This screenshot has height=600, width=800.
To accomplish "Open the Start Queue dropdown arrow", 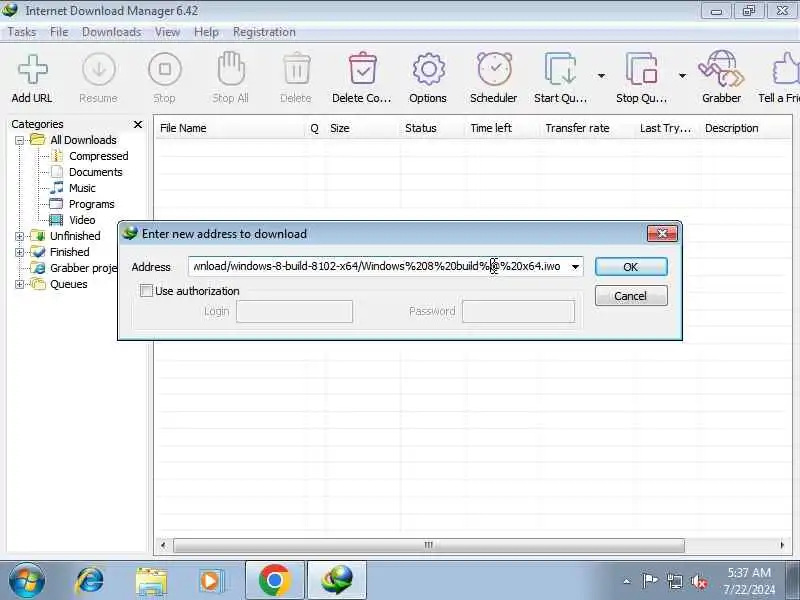I will coord(602,76).
